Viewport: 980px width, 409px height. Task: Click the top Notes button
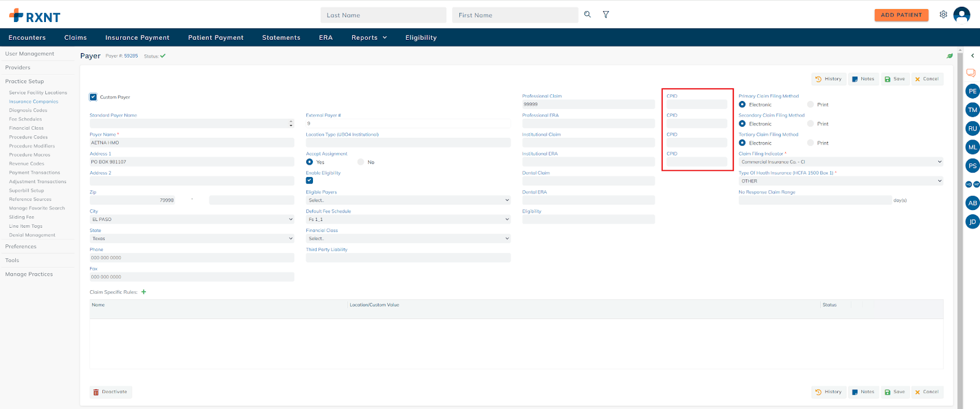click(864, 79)
